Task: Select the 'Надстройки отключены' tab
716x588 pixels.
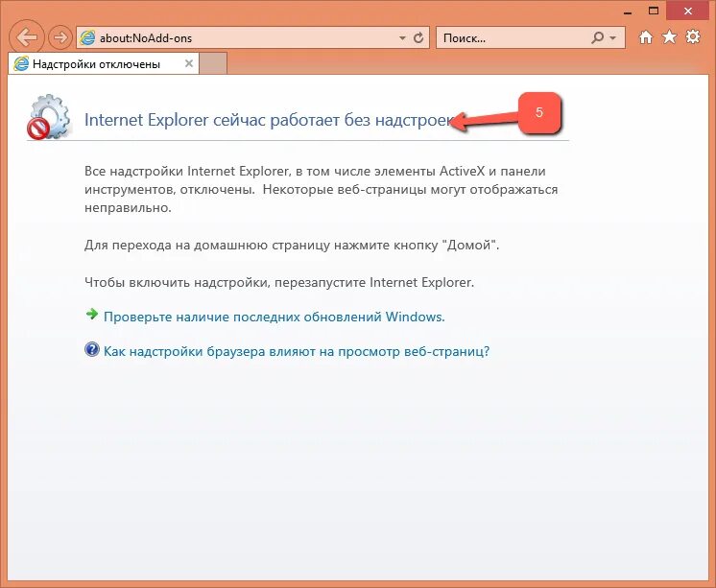Action: pos(104,64)
